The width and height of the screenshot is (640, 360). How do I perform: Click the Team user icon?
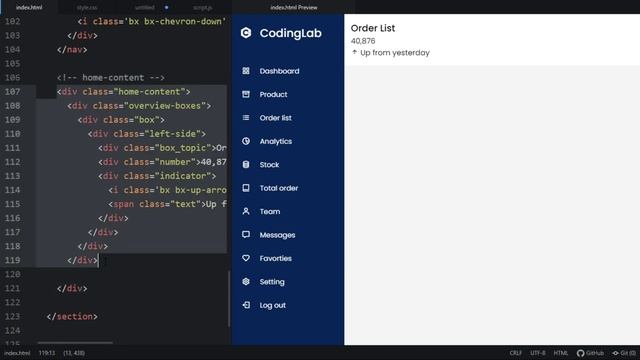[246, 211]
